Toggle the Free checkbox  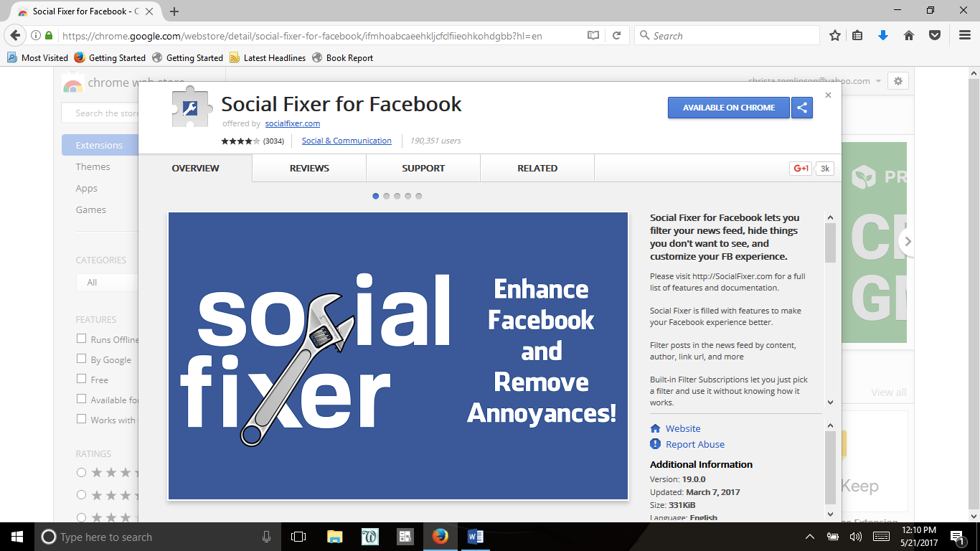[x=81, y=379]
